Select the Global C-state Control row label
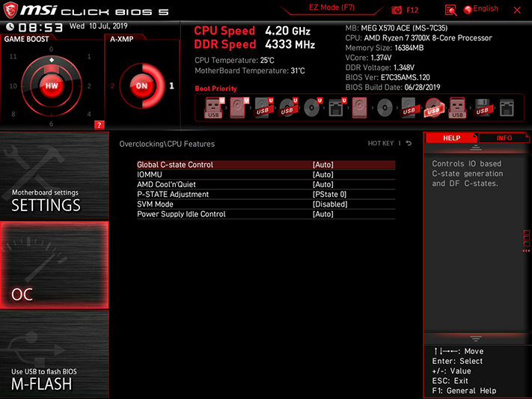 coord(175,165)
